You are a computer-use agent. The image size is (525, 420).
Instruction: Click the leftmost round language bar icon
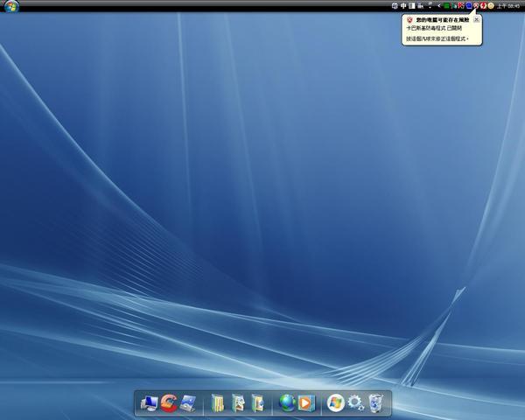tap(395, 6)
